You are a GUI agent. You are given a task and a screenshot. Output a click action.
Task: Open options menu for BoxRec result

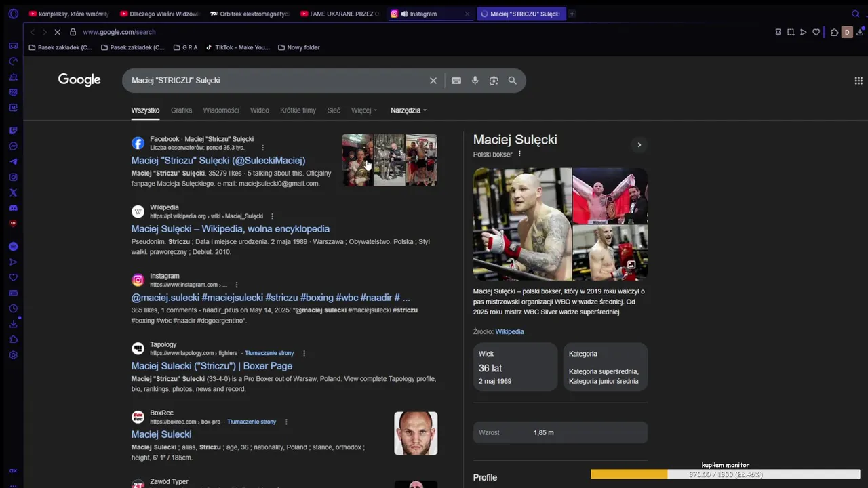click(x=286, y=422)
